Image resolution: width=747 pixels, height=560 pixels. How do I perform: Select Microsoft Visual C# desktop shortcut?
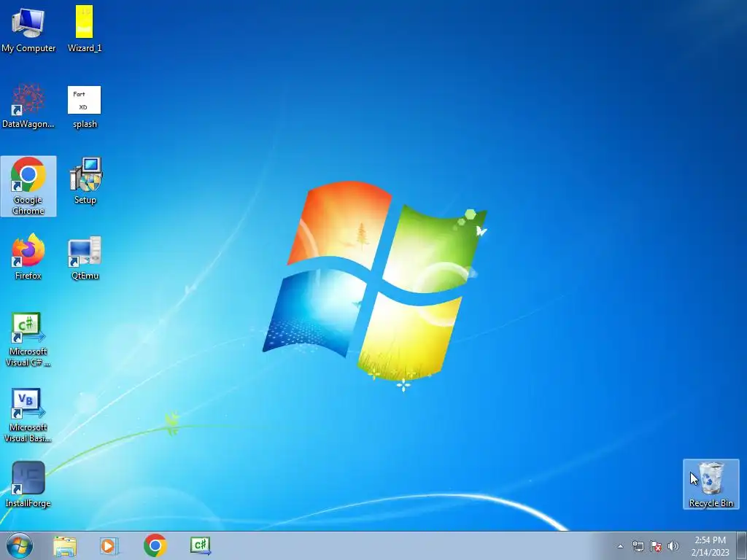28,340
